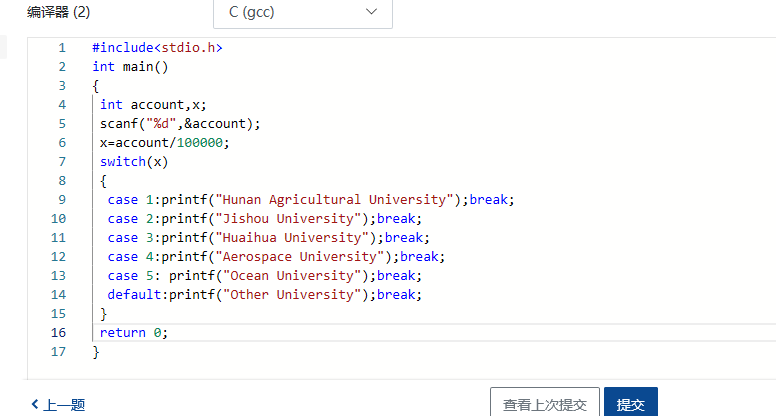Click the int main() line
The image size is (776, 416).
pos(130,67)
